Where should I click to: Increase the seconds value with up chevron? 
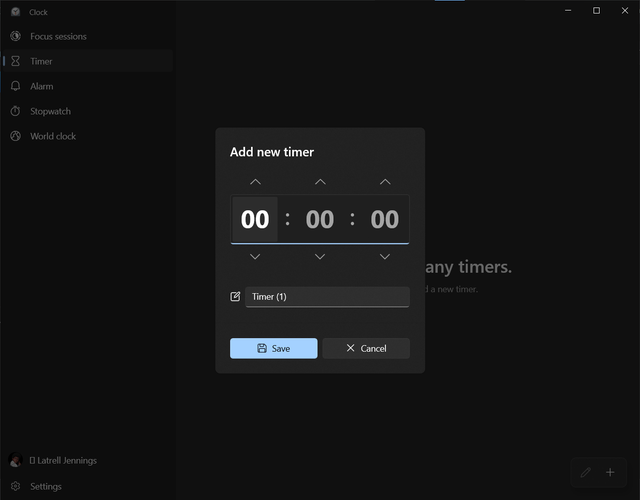[385, 182]
